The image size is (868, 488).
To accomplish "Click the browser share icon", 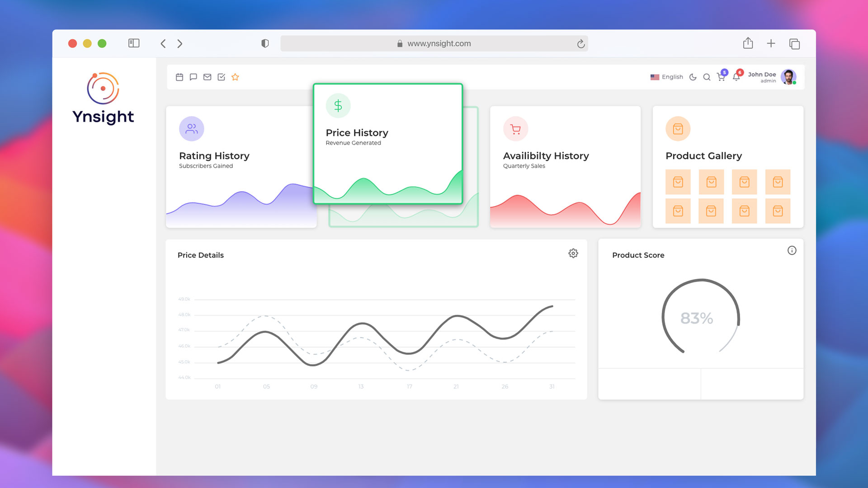I will click(x=748, y=43).
